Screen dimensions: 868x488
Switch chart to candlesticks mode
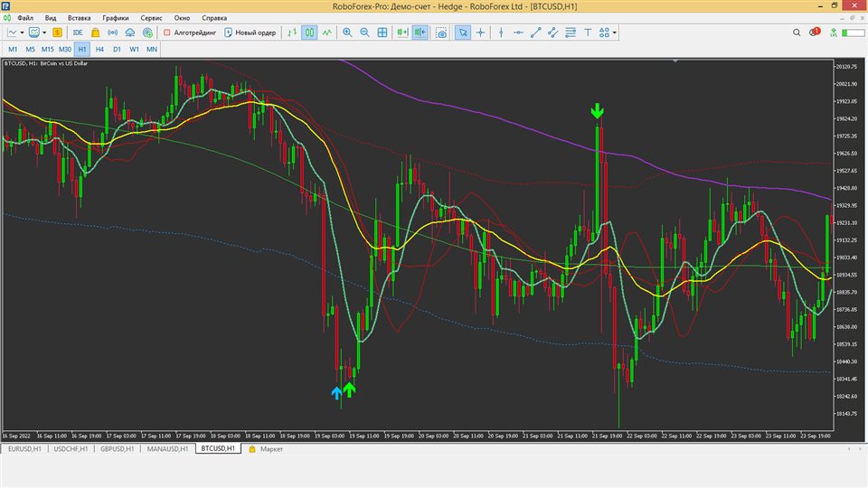pyautogui.click(x=309, y=33)
